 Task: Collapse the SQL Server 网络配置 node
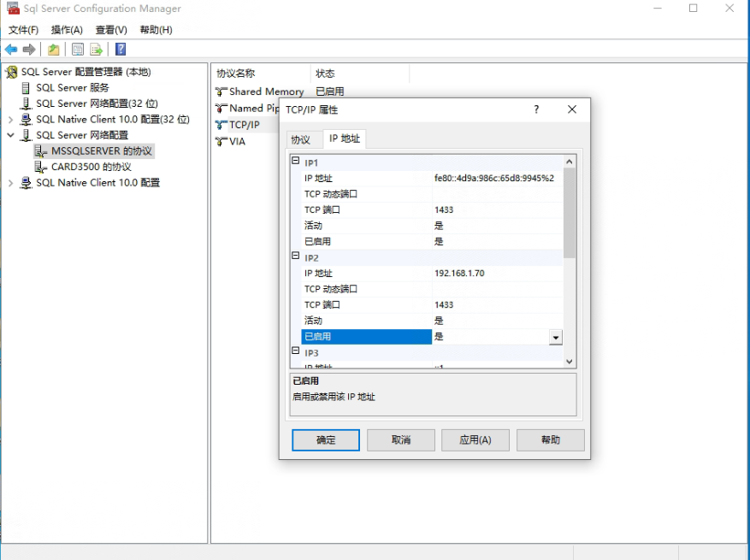click(x=10, y=135)
